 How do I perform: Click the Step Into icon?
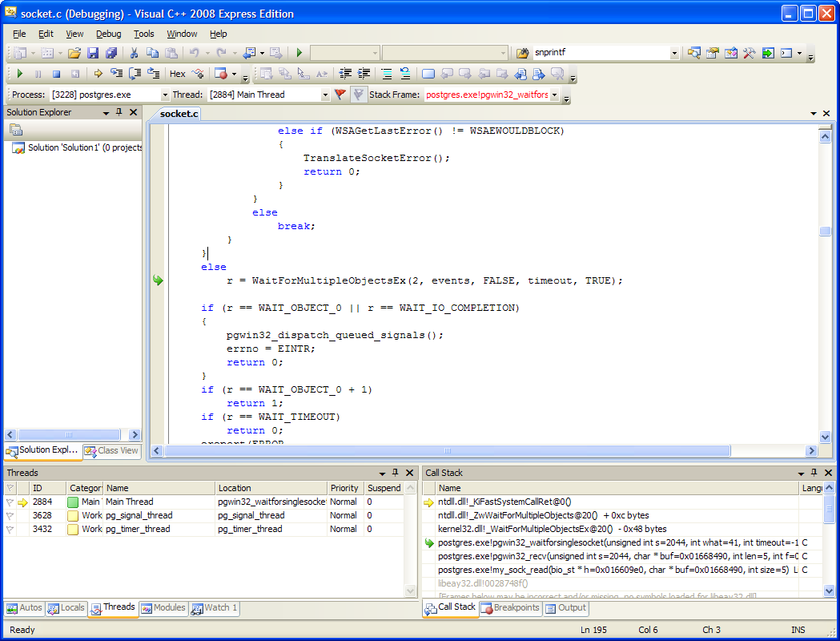pos(116,74)
